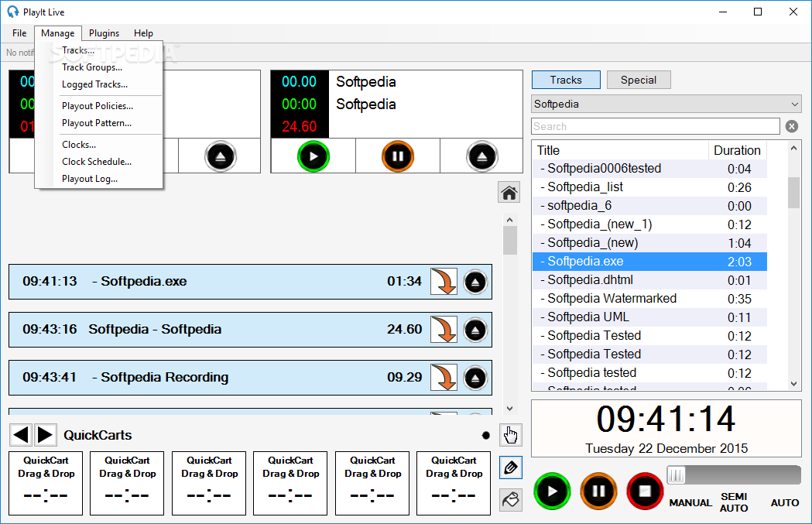The width and height of the screenshot is (812, 524).
Task: Move the playout mode slider handle
Action: [x=676, y=474]
